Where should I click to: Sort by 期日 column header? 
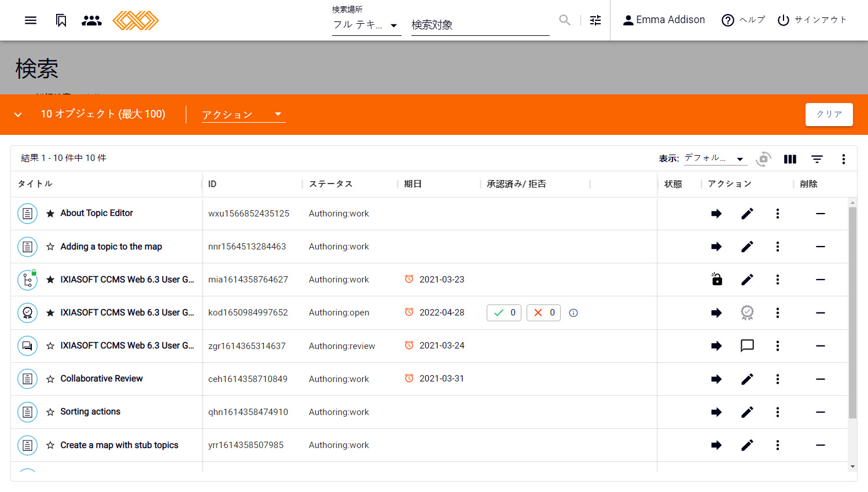(413, 184)
